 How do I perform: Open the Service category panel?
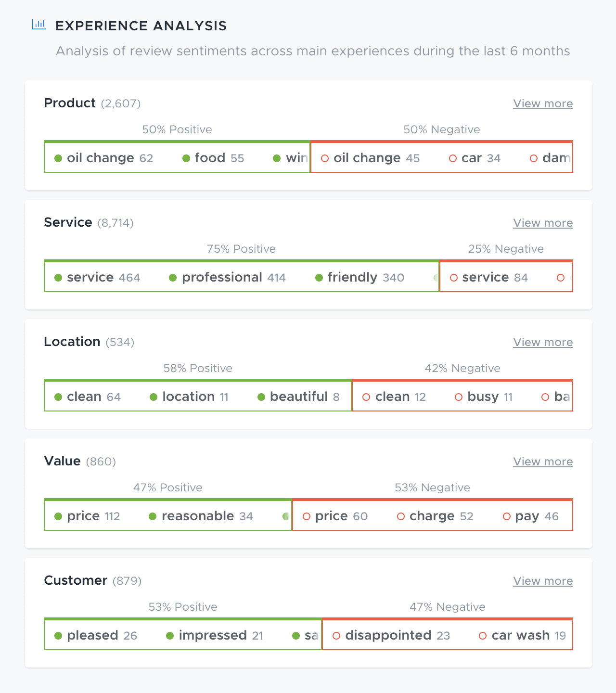pos(68,222)
